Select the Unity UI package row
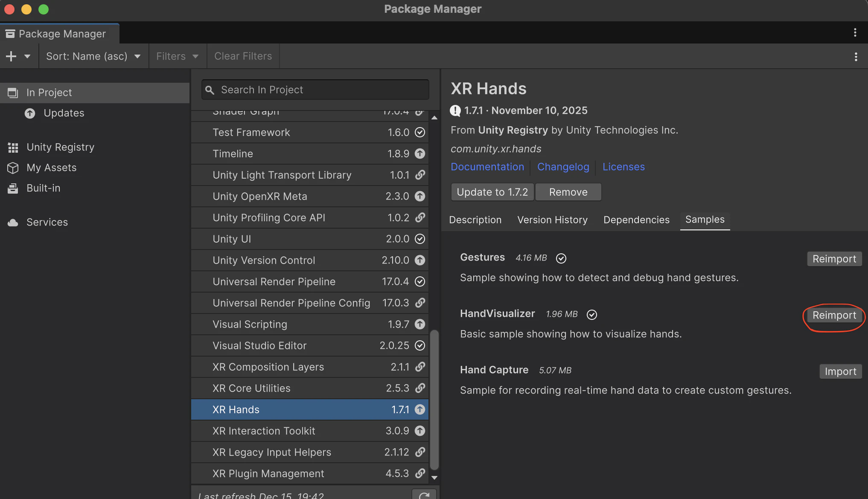 310,239
